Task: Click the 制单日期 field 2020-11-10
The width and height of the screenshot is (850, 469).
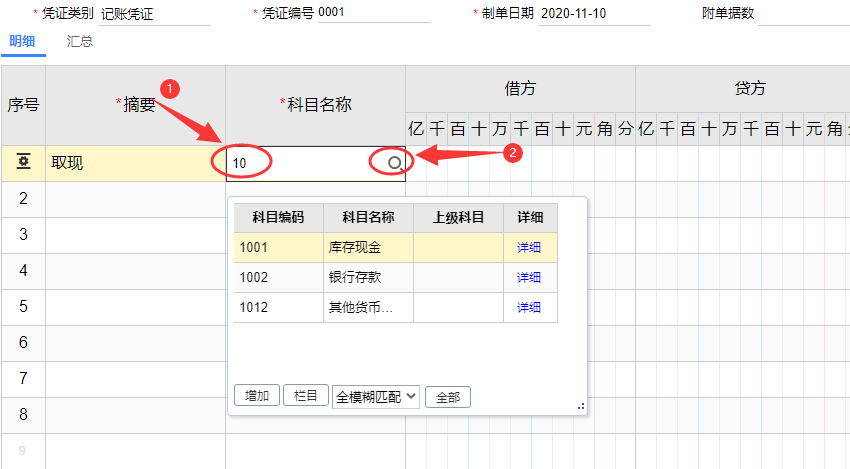Action: point(594,14)
